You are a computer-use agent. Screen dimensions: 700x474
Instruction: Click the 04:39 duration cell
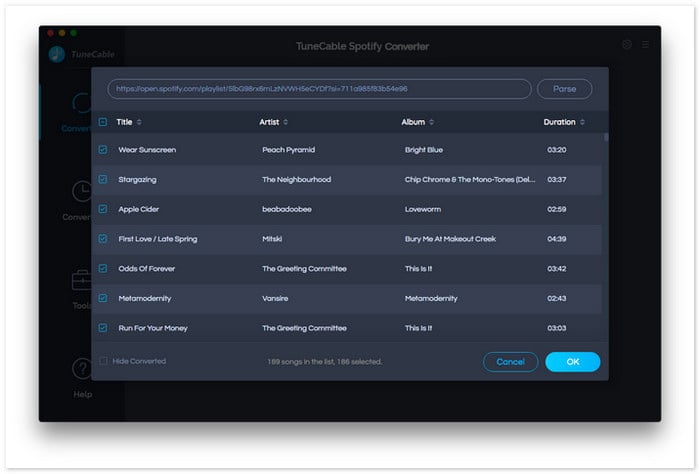(557, 239)
